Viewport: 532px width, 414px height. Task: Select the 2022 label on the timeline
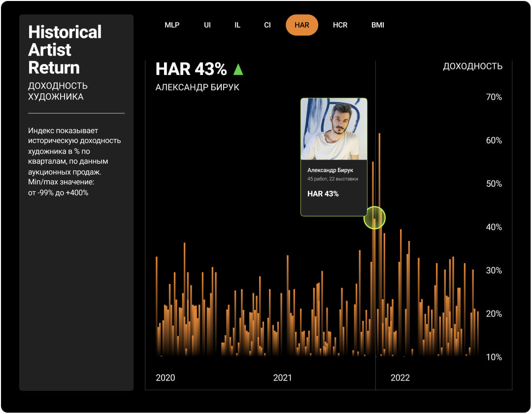(400, 378)
